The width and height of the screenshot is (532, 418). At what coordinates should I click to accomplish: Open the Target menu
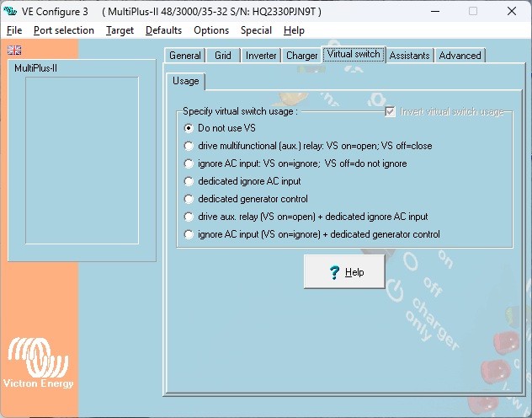point(120,30)
